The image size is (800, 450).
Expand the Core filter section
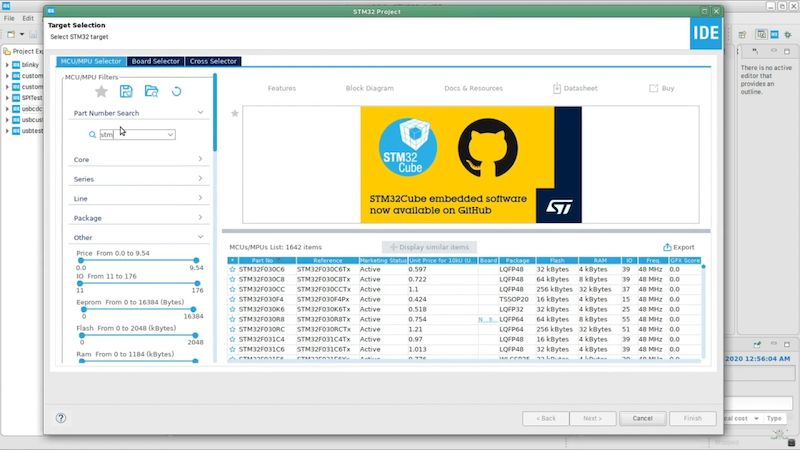point(200,159)
